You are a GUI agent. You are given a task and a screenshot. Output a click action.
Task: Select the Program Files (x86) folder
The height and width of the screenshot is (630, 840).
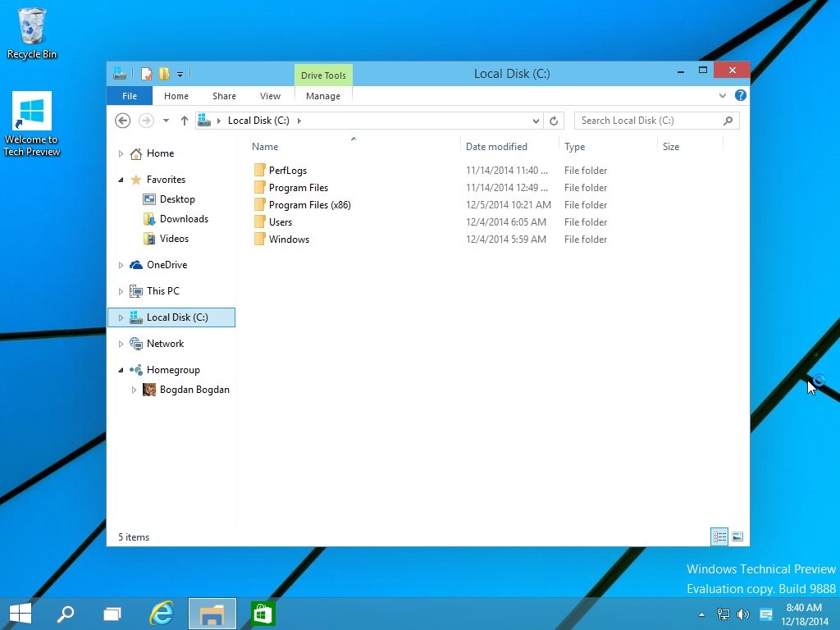[309, 205]
